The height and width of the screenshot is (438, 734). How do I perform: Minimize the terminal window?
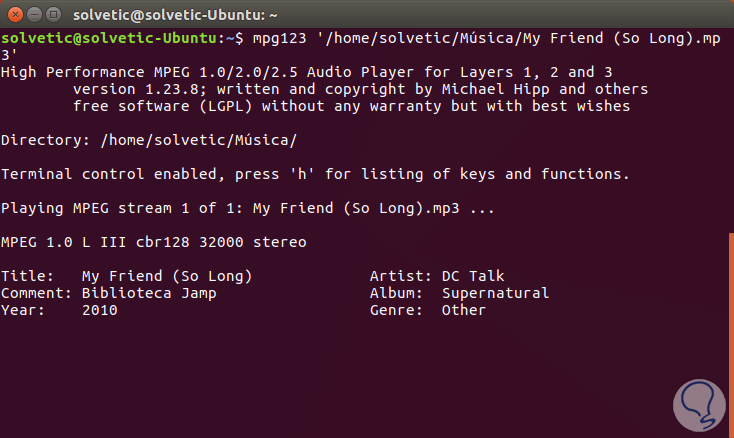pos(34,14)
